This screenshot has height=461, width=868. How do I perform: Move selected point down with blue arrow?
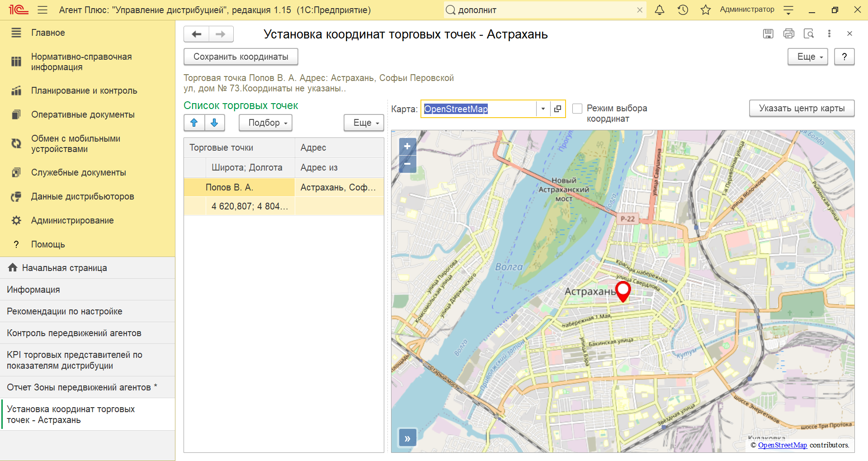pyautogui.click(x=215, y=123)
